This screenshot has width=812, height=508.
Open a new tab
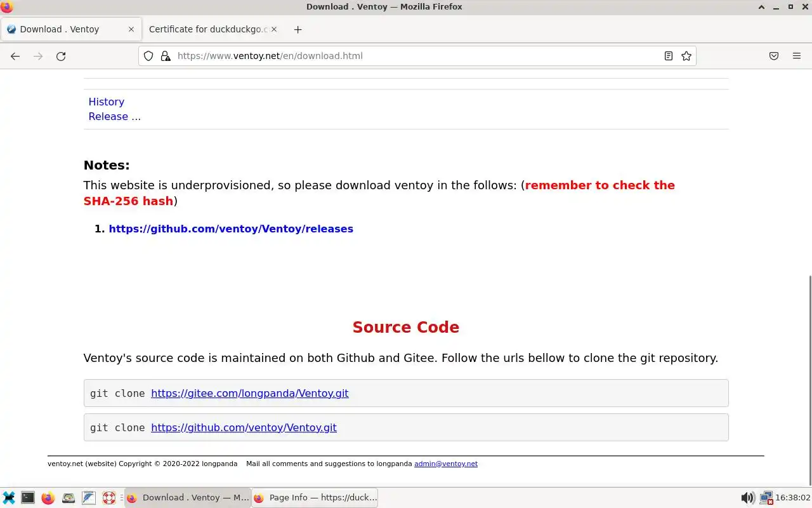298,29
